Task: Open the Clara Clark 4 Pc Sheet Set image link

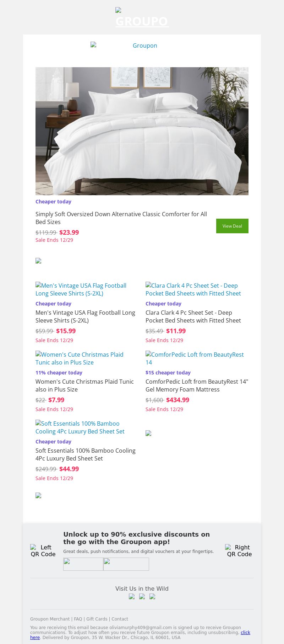Action: [193, 289]
